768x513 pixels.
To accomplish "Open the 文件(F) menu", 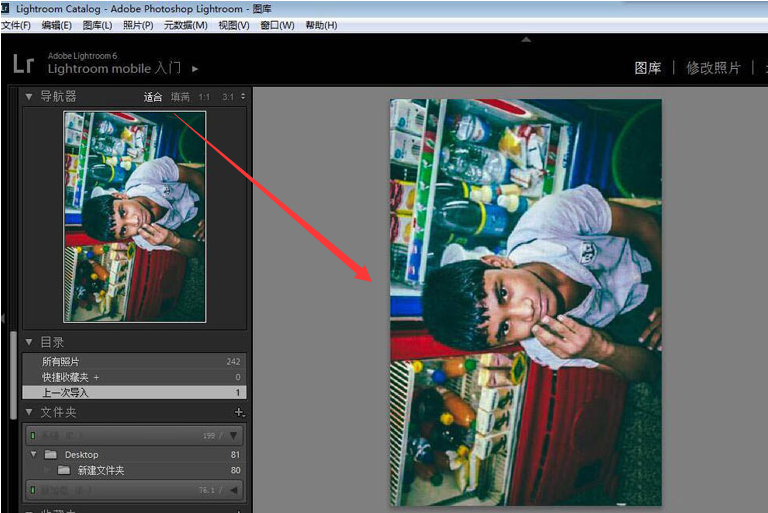I will [x=16, y=25].
